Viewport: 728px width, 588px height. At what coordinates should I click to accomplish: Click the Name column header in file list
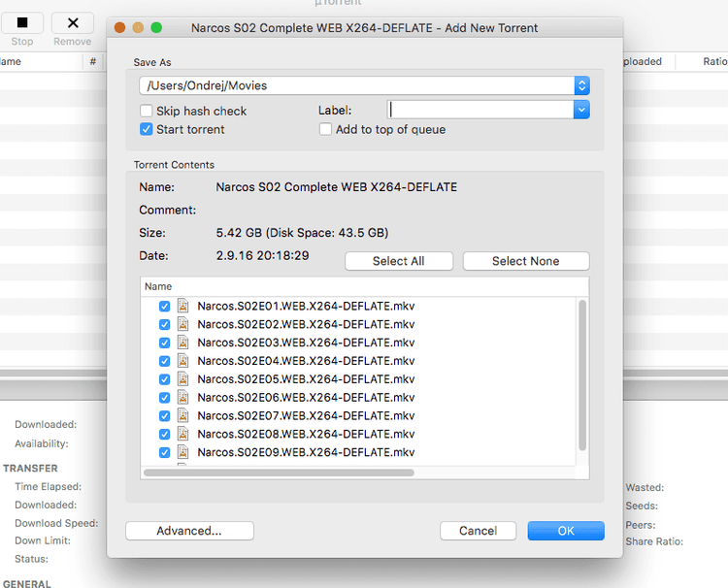[x=364, y=286]
